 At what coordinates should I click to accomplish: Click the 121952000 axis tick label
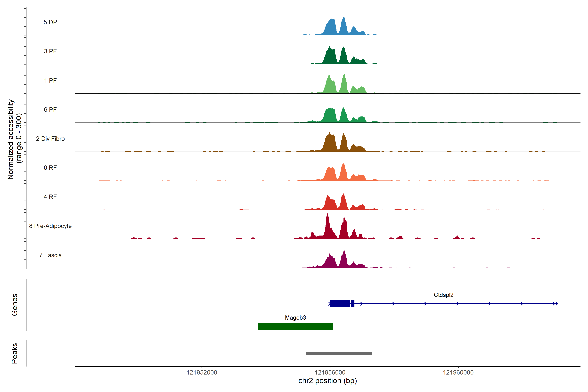click(202, 373)
